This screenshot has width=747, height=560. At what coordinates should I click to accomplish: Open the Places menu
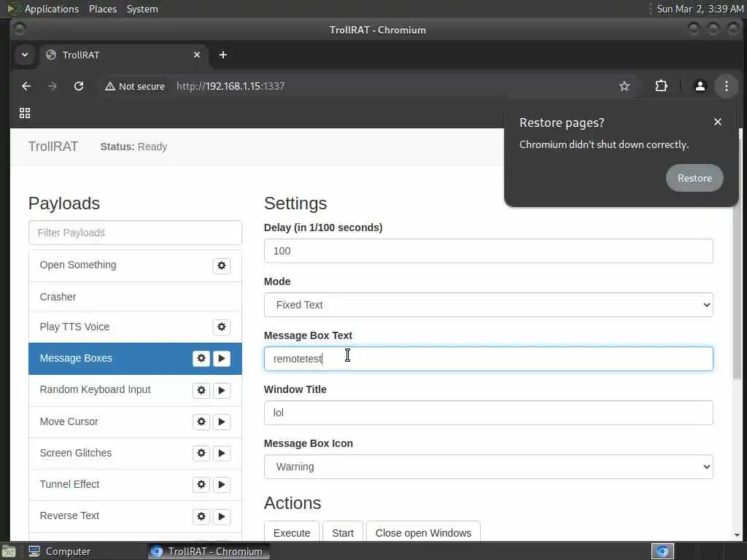pos(102,9)
